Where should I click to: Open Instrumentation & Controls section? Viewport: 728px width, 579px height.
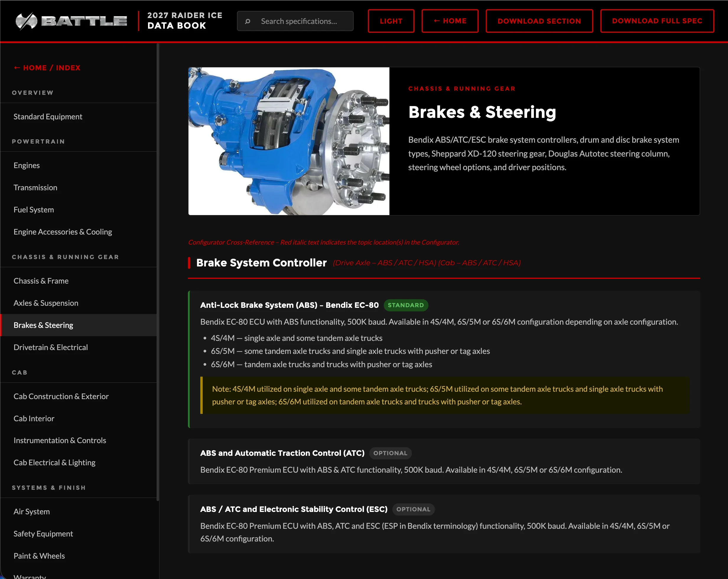point(78,440)
